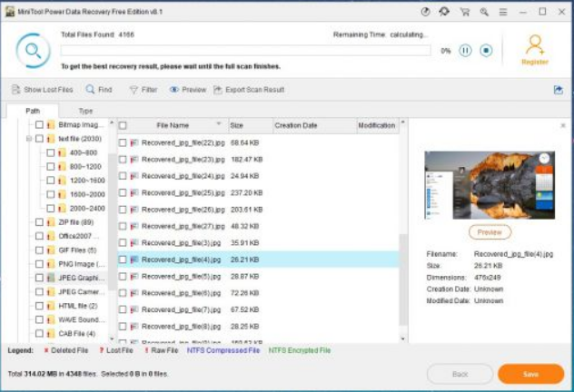This screenshot has width=574, height=392.
Task: Check the text file (2030) checkbox
Action: point(39,139)
